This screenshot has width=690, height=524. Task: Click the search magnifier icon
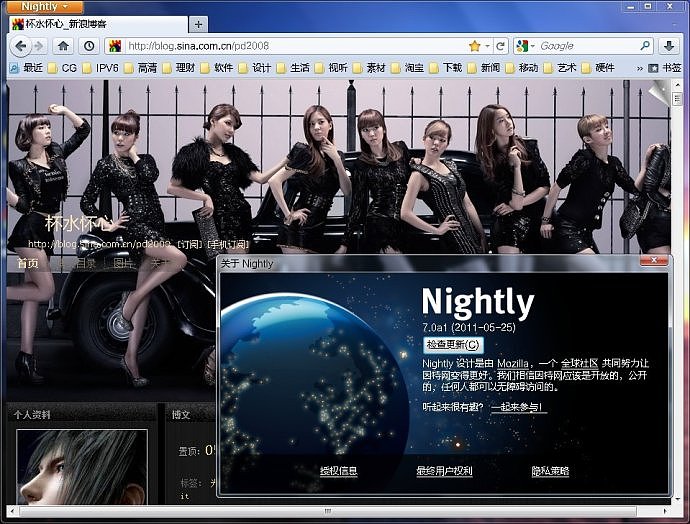645,46
